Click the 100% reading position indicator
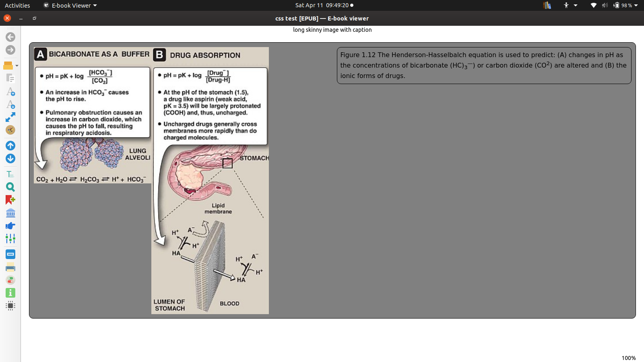Image resolution: width=644 pixels, height=362 pixels. [x=629, y=358]
